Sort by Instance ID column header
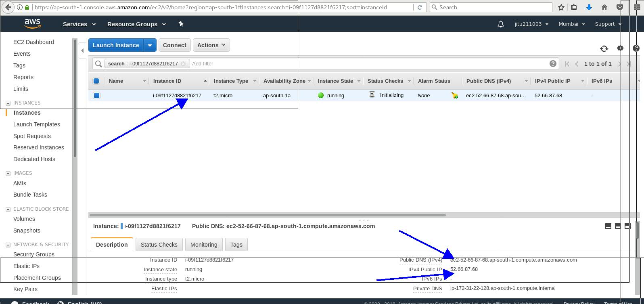 180,81
